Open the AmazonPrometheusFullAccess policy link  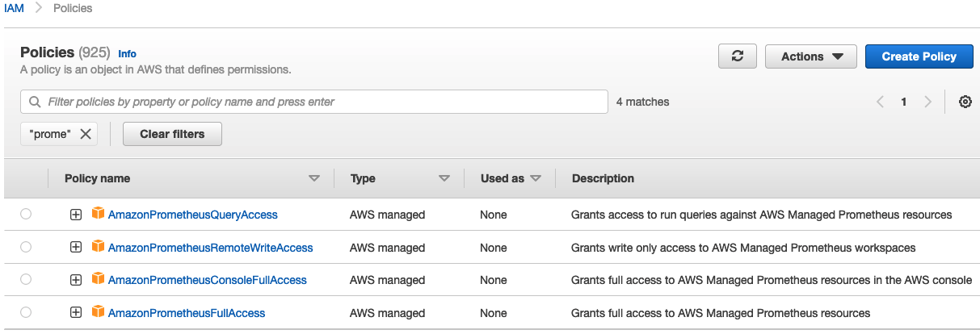[187, 313]
